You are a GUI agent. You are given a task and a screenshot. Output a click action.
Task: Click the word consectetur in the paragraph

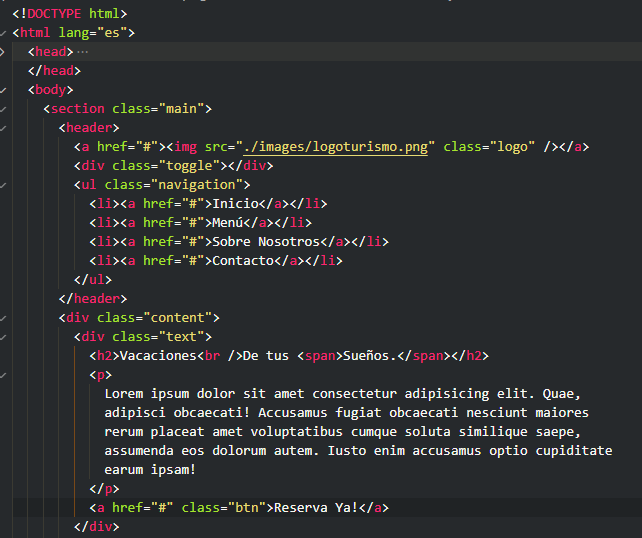pyautogui.click(x=355, y=393)
